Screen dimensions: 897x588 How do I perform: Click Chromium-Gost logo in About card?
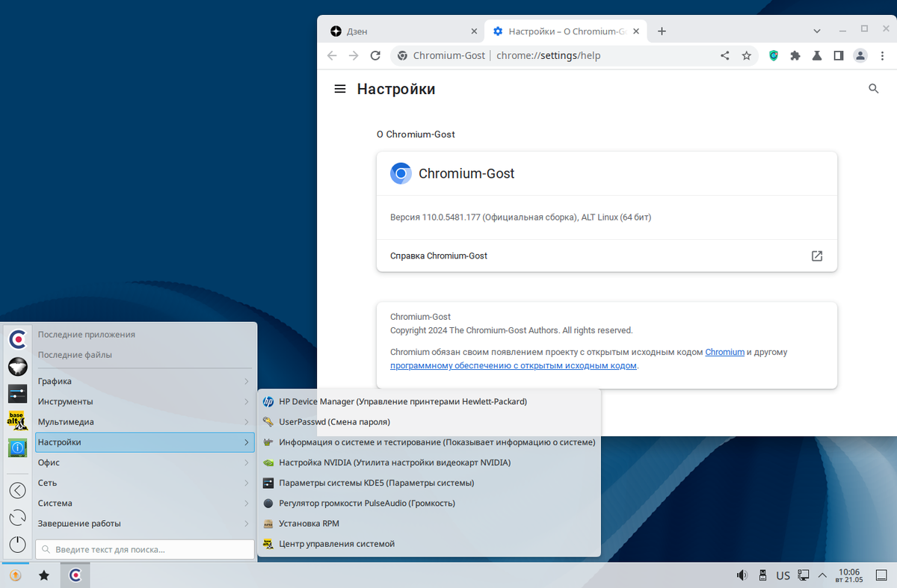click(401, 173)
